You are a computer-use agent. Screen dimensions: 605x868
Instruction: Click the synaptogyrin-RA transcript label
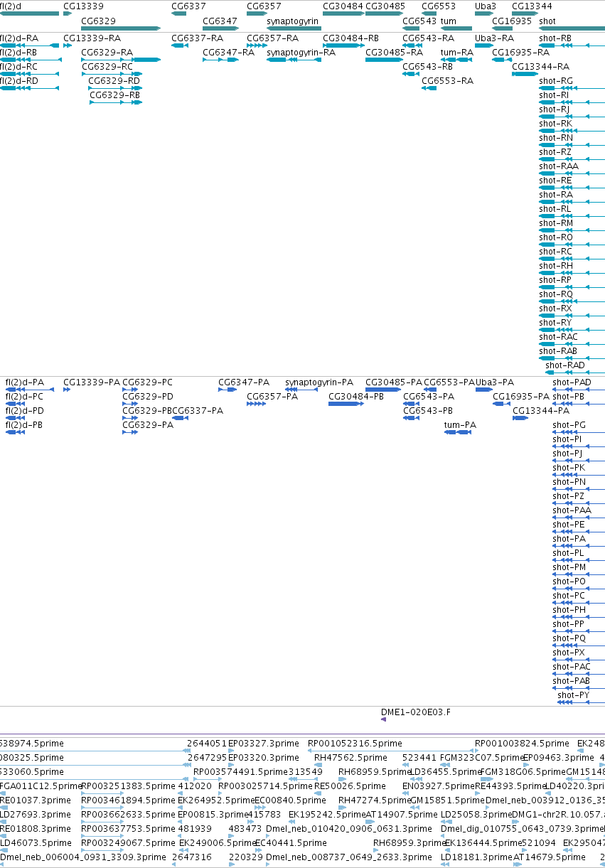pos(301,52)
